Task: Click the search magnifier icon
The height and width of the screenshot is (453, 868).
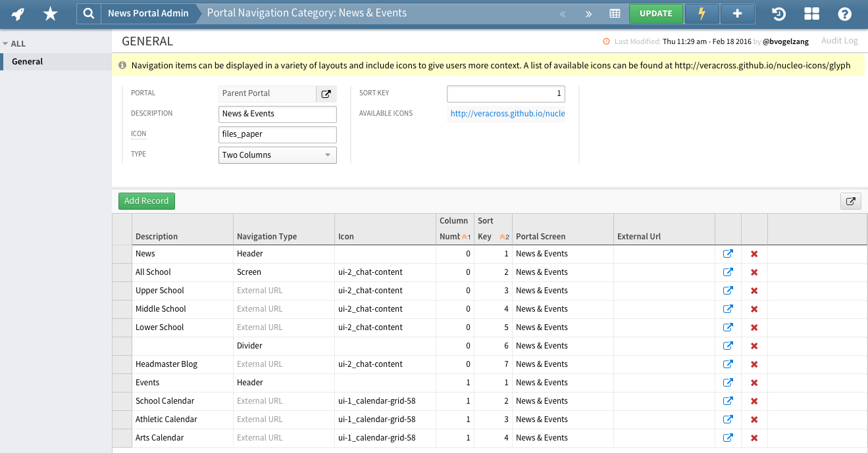Action: point(89,13)
